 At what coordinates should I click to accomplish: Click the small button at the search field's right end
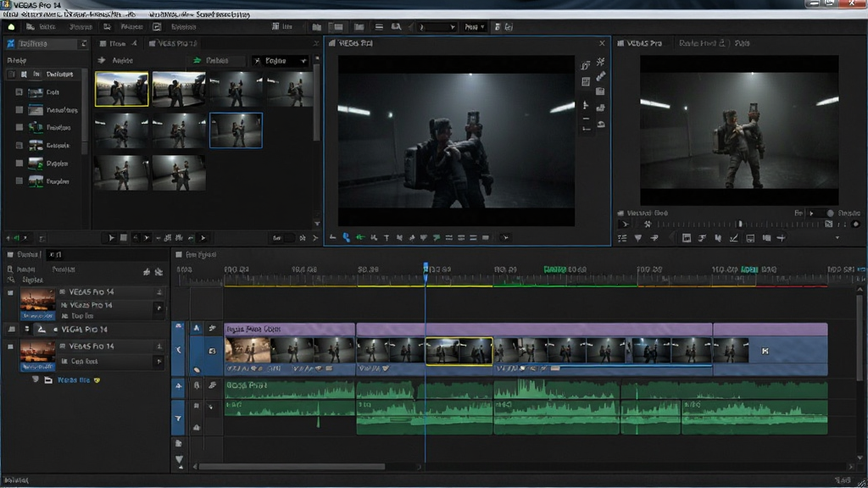[84, 44]
